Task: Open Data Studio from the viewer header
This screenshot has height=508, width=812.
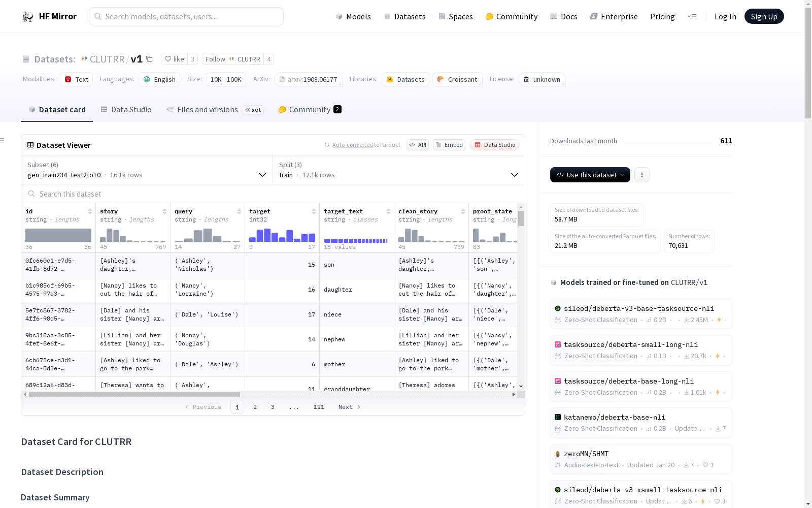Action: point(494,145)
